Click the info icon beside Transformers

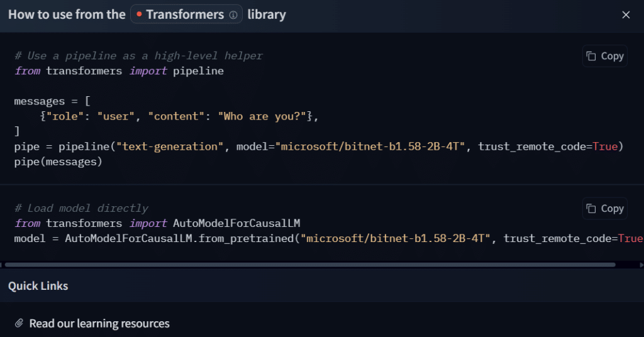click(233, 15)
